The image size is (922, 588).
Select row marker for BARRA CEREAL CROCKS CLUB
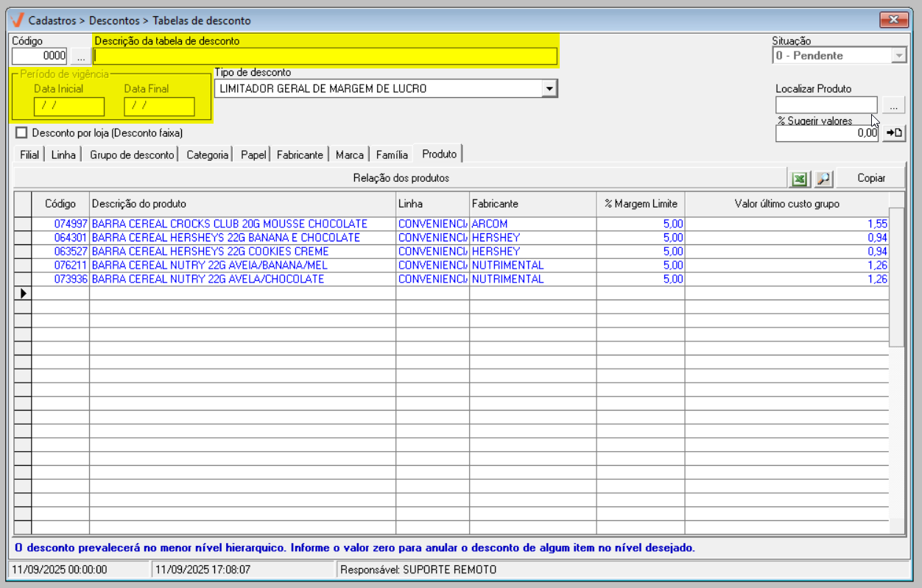tap(23, 224)
